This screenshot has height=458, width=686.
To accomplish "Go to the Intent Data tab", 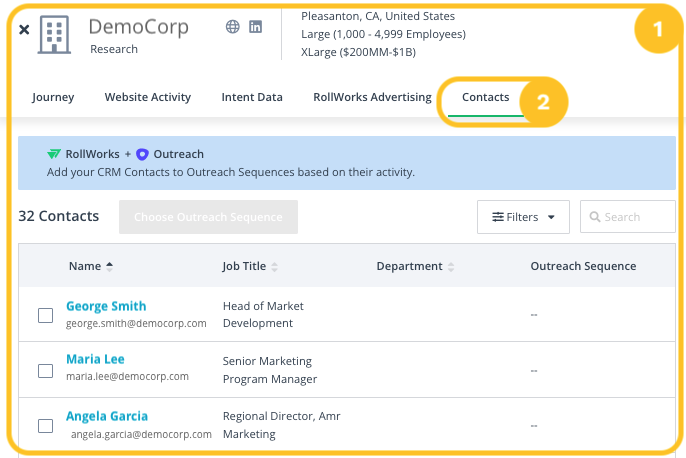I will [x=251, y=97].
